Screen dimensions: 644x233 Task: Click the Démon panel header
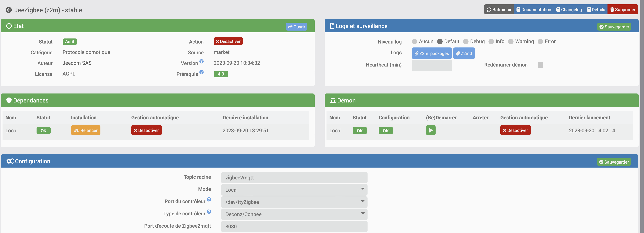pyautogui.click(x=481, y=100)
